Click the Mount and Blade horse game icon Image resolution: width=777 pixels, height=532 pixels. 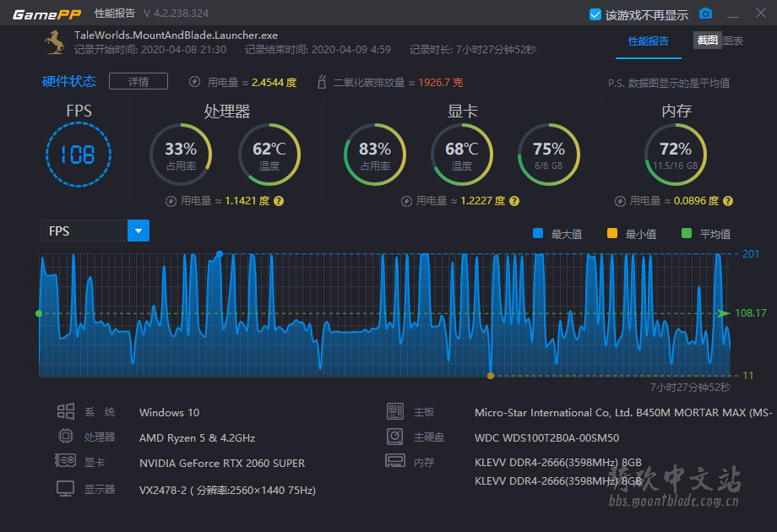coord(55,42)
